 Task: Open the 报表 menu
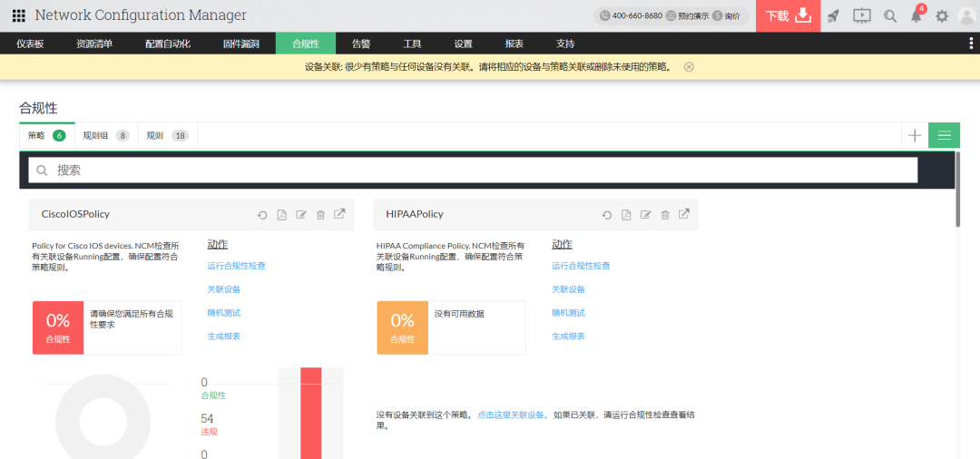coord(514,44)
